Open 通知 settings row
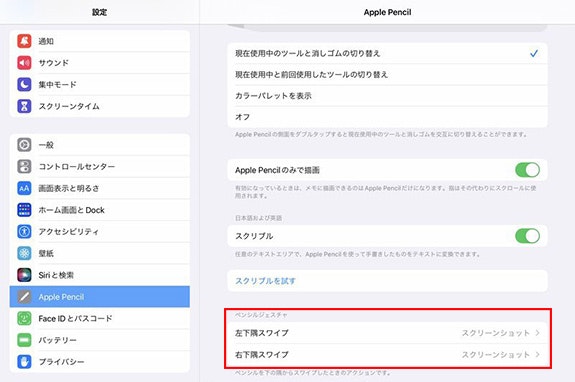The width and height of the screenshot is (575, 382). point(100,41)
